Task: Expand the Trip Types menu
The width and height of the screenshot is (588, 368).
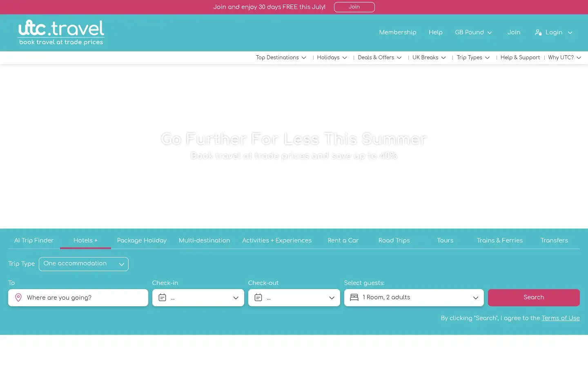Action: [x=473, y=58]
